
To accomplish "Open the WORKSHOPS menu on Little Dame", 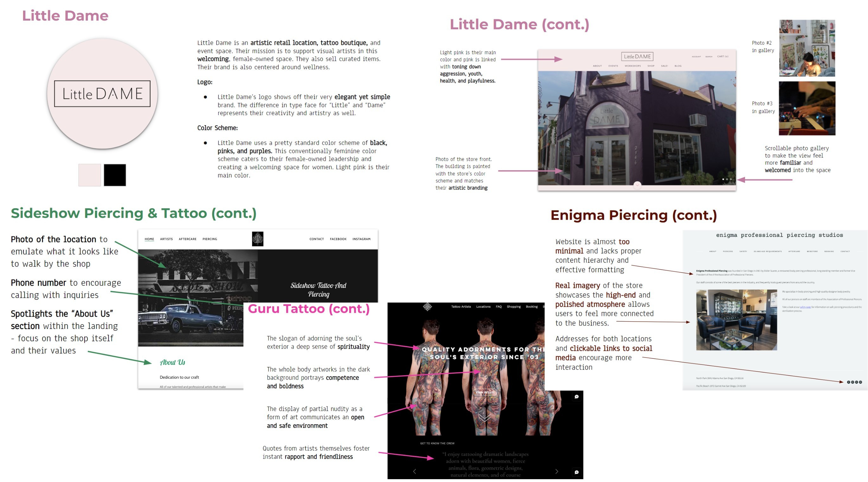I will [633, 66].
